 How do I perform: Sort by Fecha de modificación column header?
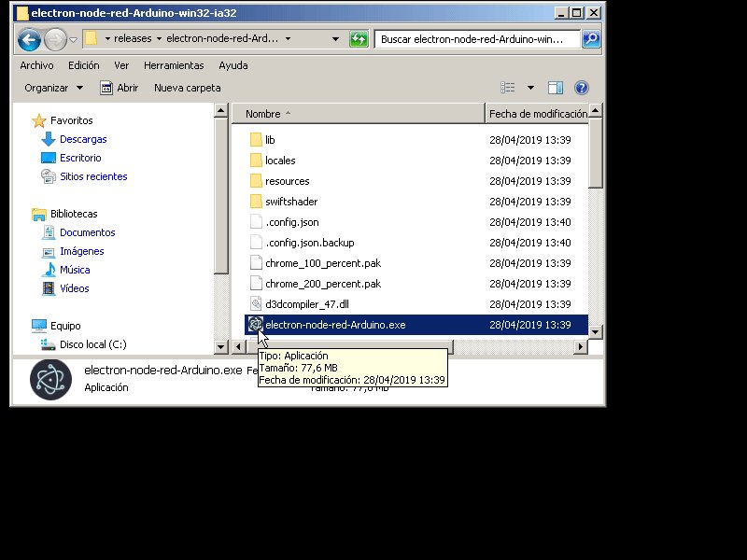(537, 114)
